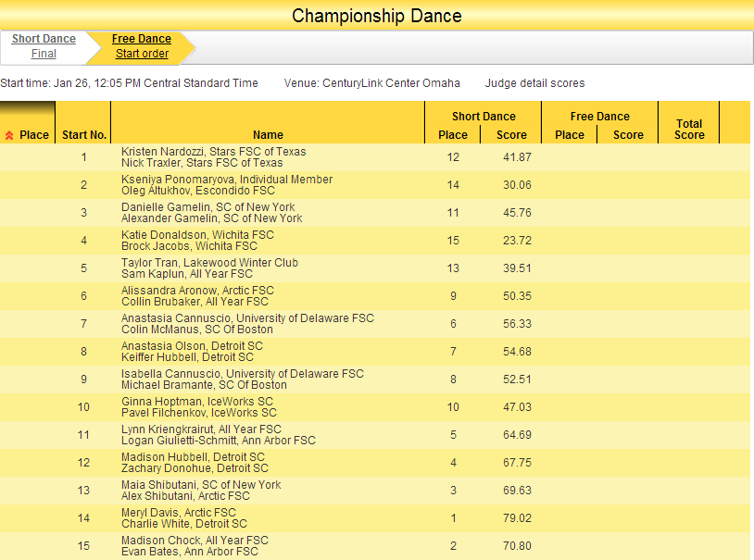Viewport: 754px width, 560px height.
Task: Select 'Charlie White, Detroit SC'
Action: coord(184,524)
